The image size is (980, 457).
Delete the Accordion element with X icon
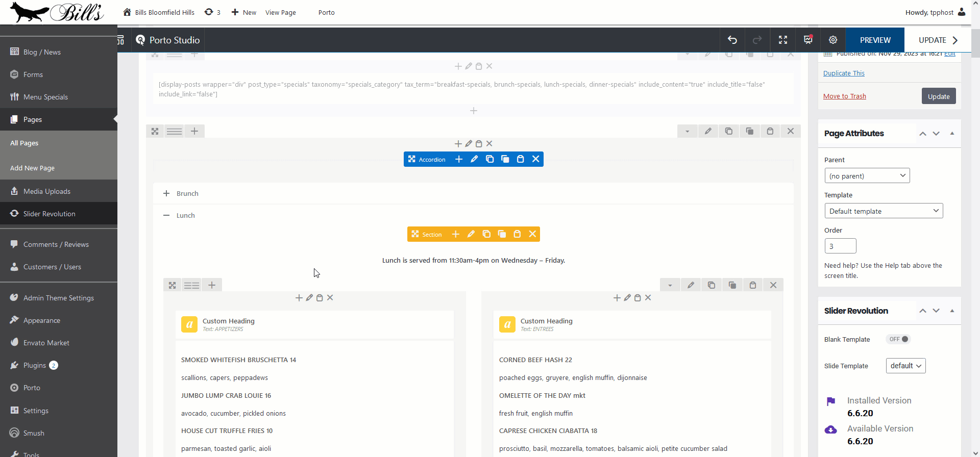click(536, 159)
